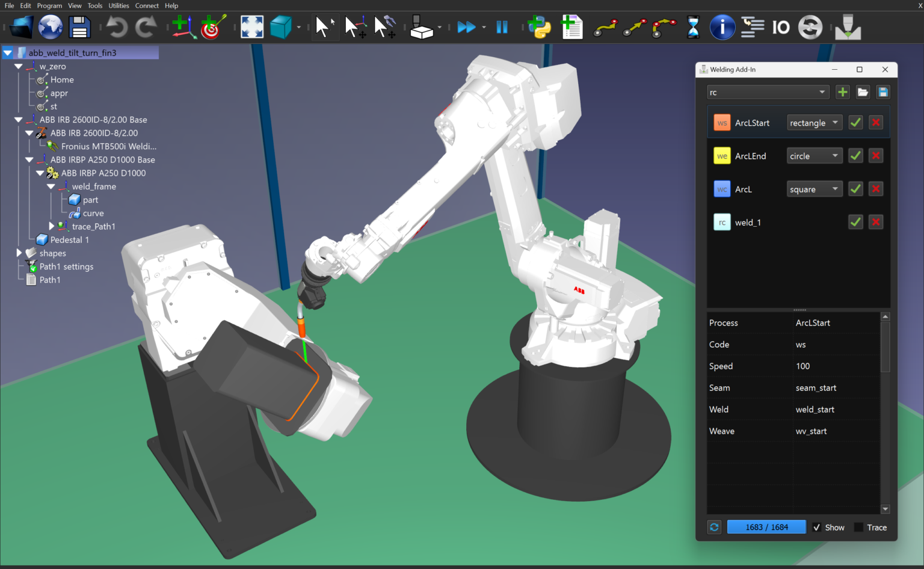Activate the Fast Simulation playback icon
The width and height of the screenshot is (924, 569).
(468, 26)
